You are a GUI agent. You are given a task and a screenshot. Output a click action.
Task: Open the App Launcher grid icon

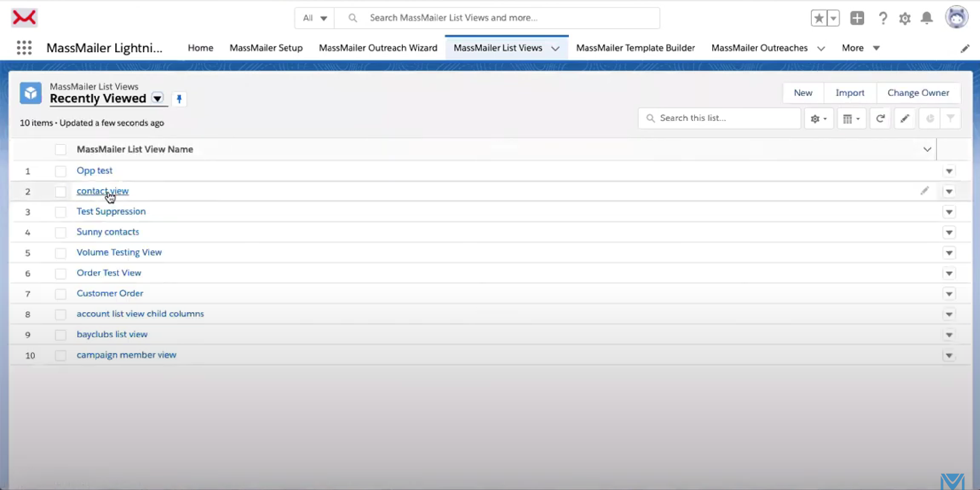coord(24,48)
